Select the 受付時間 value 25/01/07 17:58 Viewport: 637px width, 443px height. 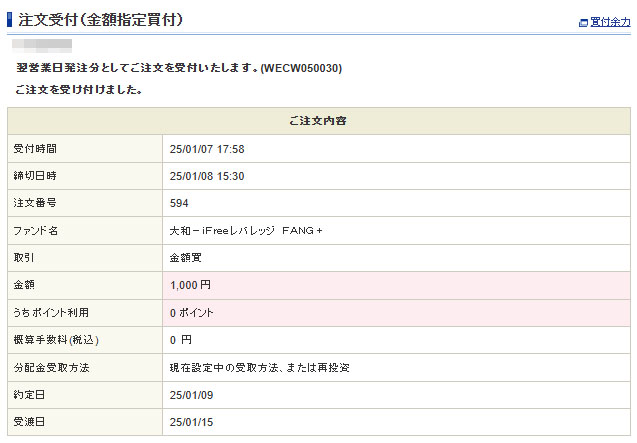[207, 149]
